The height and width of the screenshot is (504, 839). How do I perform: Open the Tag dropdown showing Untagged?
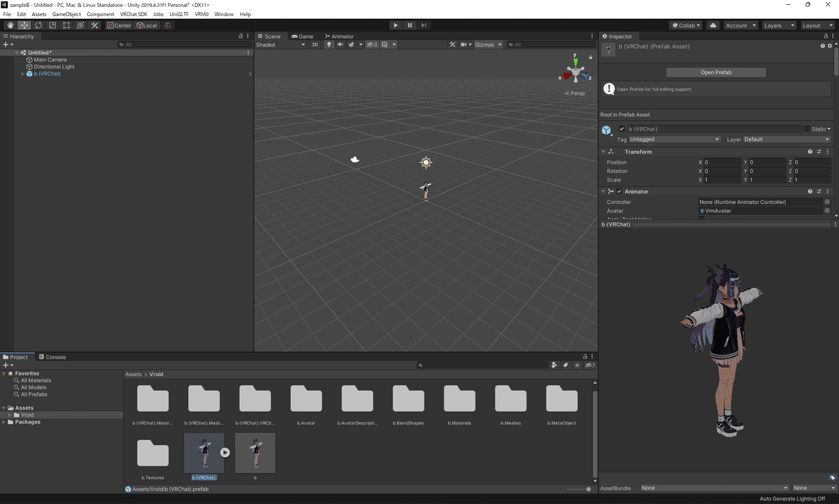[675, 139]
